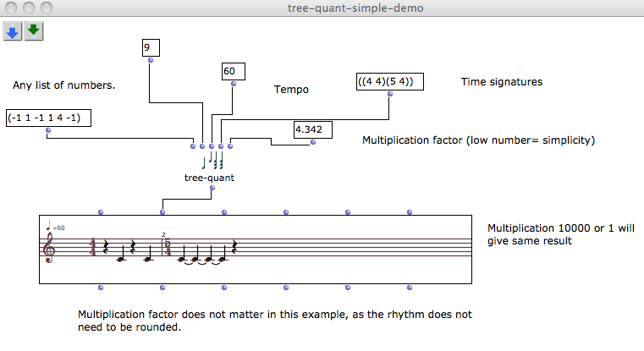This screenshot has width=644, height=351.
Task: Click the tree-quant label text
Action: coord(209,178)
